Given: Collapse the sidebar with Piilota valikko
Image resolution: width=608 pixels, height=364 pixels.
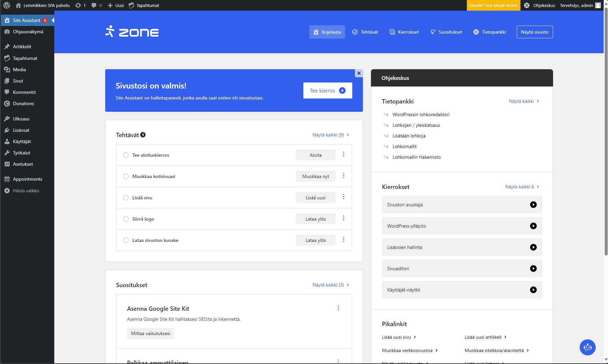Looking at the screenshot, I should 26,191.
